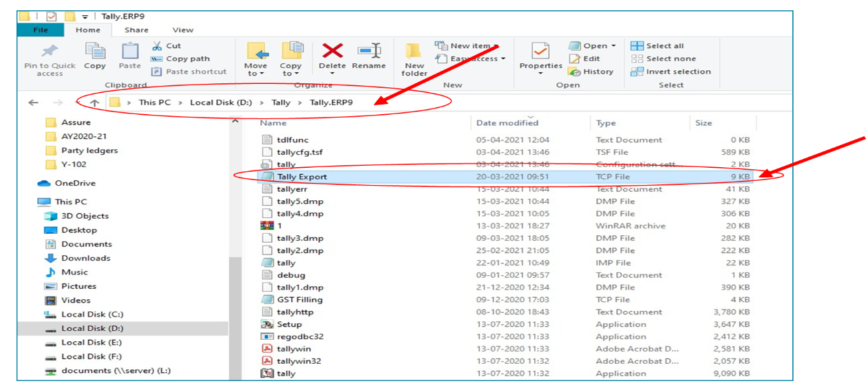Create a New folder
This screenshot has width=868, height=390.
(414, 59)
